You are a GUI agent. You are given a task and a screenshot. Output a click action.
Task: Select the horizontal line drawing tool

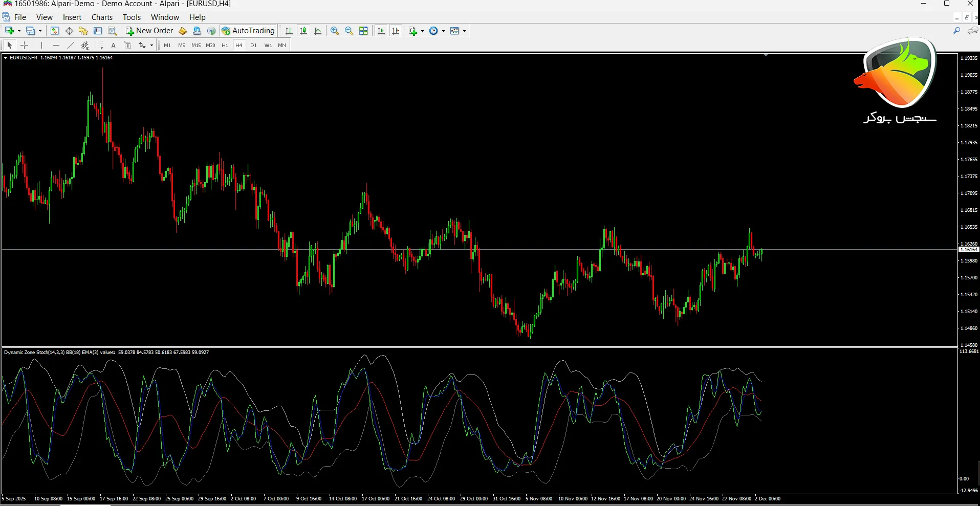pos(56,45)
